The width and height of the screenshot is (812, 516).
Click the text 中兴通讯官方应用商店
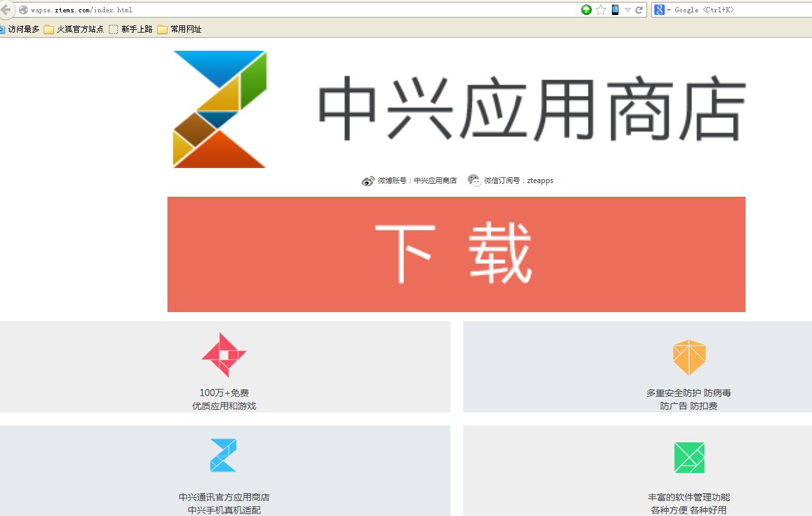[224, 497]
